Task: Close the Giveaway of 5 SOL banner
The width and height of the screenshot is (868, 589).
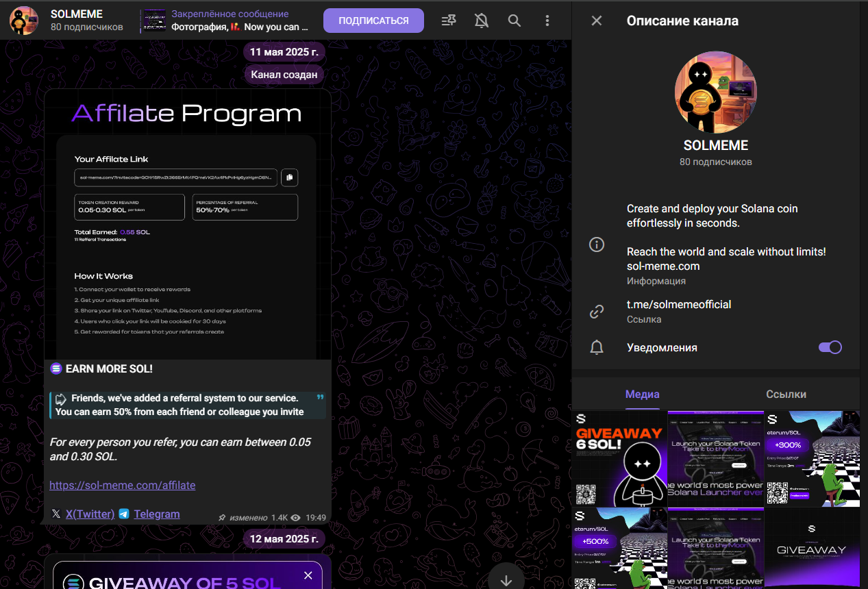Action: click(x=308, y=575)
